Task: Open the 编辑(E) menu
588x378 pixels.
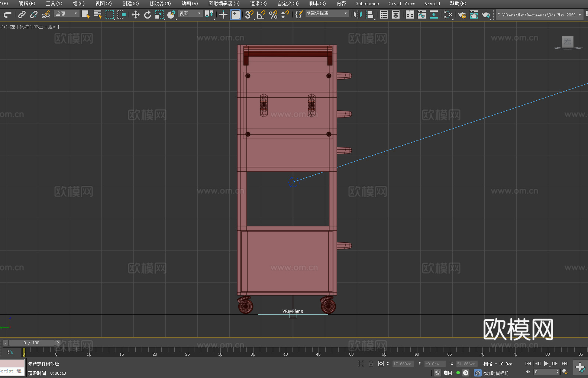Action: tap(27, 3)
